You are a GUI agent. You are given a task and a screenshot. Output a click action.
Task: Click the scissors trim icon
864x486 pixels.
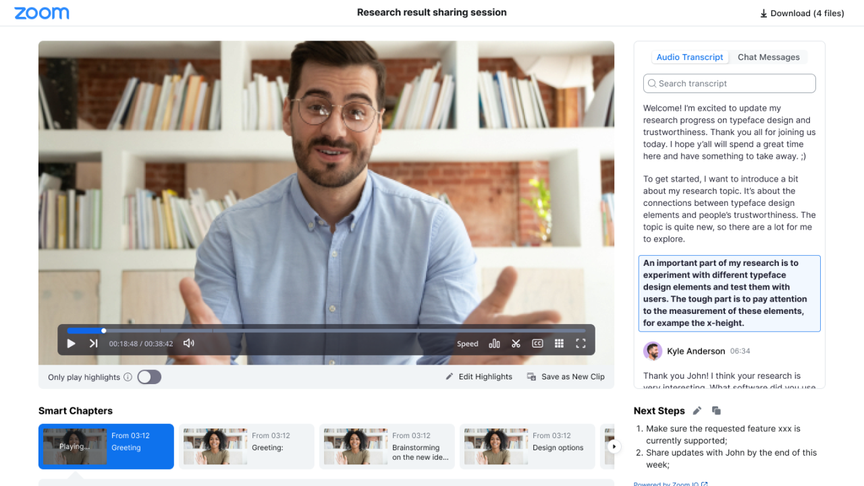tap(516, 343)
